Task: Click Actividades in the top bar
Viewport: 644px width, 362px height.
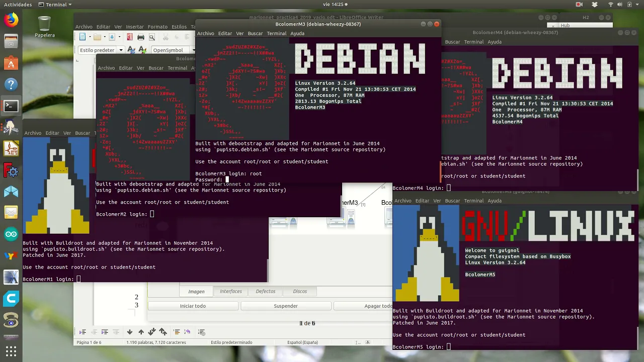Action: (x=18, y=5)
